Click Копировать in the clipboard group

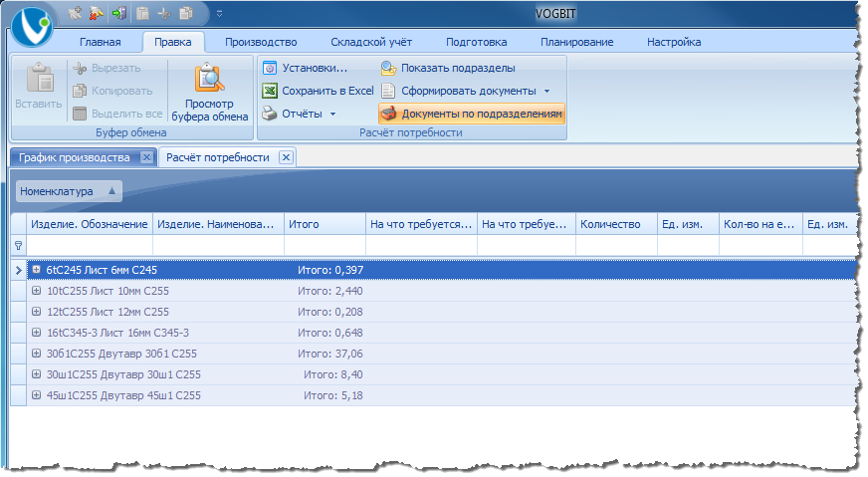click(x=112, y=91)
